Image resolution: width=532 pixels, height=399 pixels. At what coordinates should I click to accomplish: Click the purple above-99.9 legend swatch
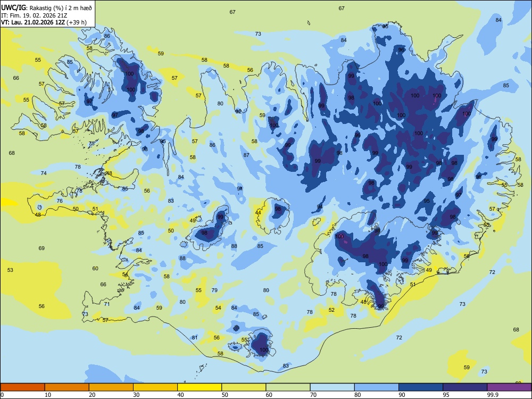coord(509,387)
